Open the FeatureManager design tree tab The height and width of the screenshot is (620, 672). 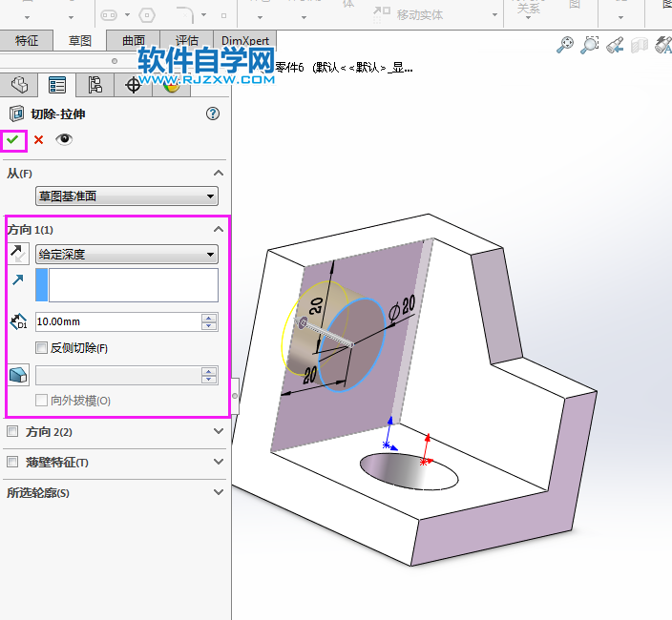pos(19,85)
